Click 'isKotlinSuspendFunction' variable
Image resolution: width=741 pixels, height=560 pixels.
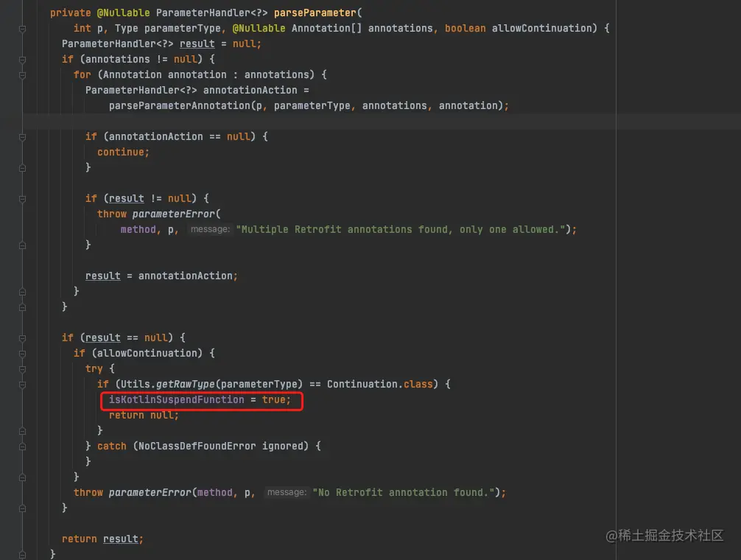coord(176,400)
